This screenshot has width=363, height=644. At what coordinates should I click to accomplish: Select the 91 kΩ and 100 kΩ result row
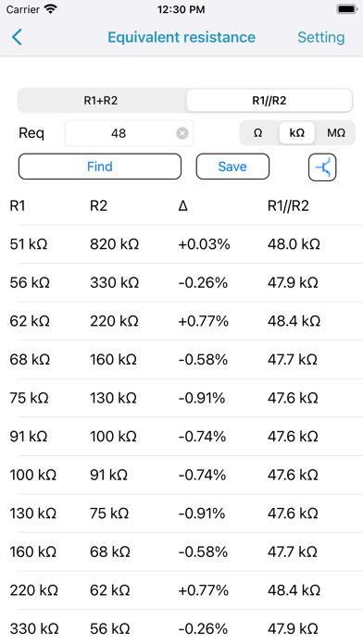click(181, 436)
